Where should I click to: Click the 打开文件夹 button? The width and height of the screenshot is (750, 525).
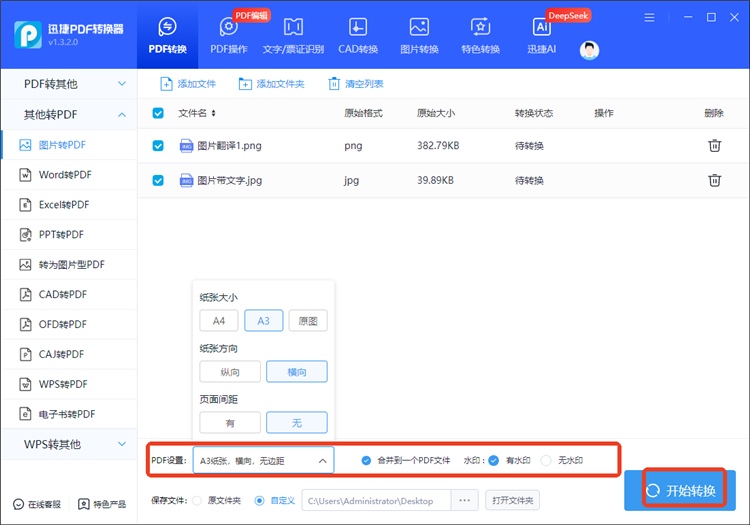512,501
